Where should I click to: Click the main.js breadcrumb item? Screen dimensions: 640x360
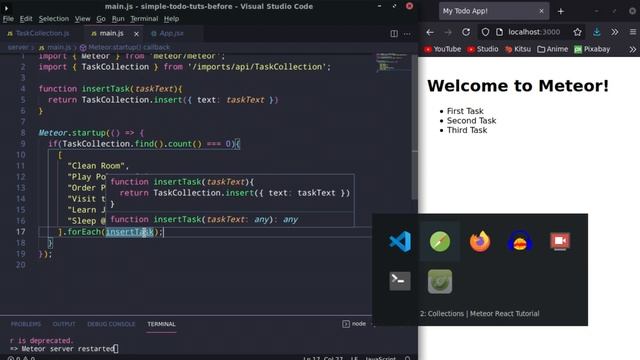click(x=55, y=47)
